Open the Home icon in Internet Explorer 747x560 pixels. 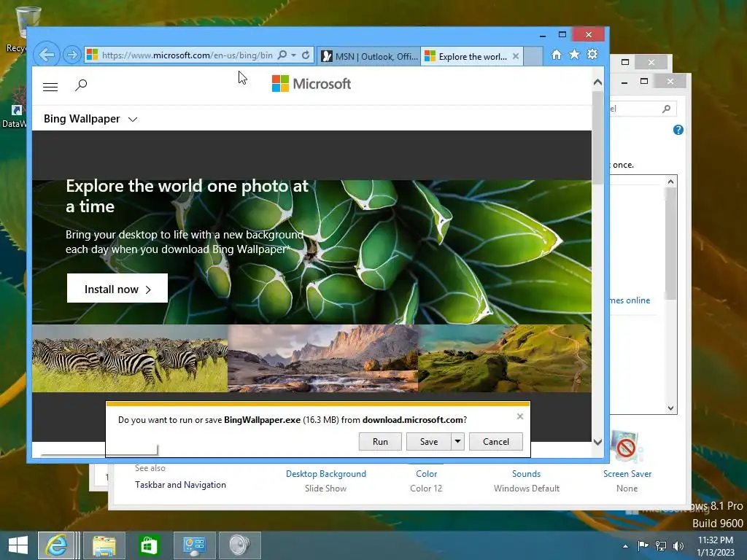(556, 55)
